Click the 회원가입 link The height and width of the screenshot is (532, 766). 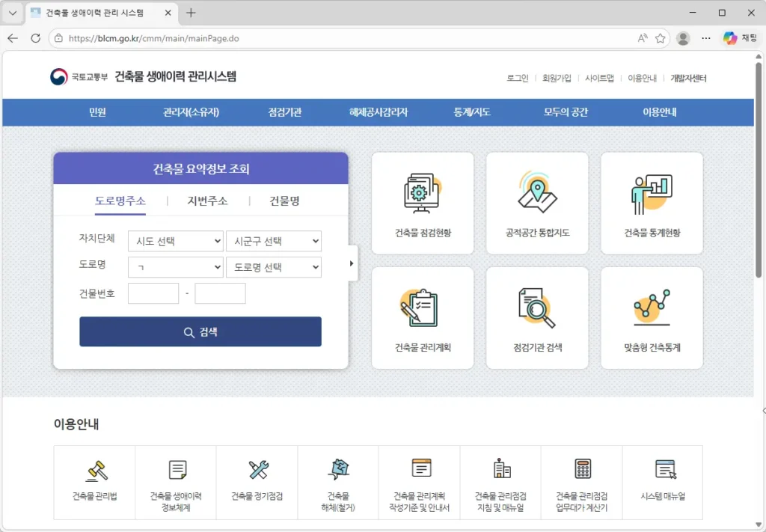coord(557,78)
